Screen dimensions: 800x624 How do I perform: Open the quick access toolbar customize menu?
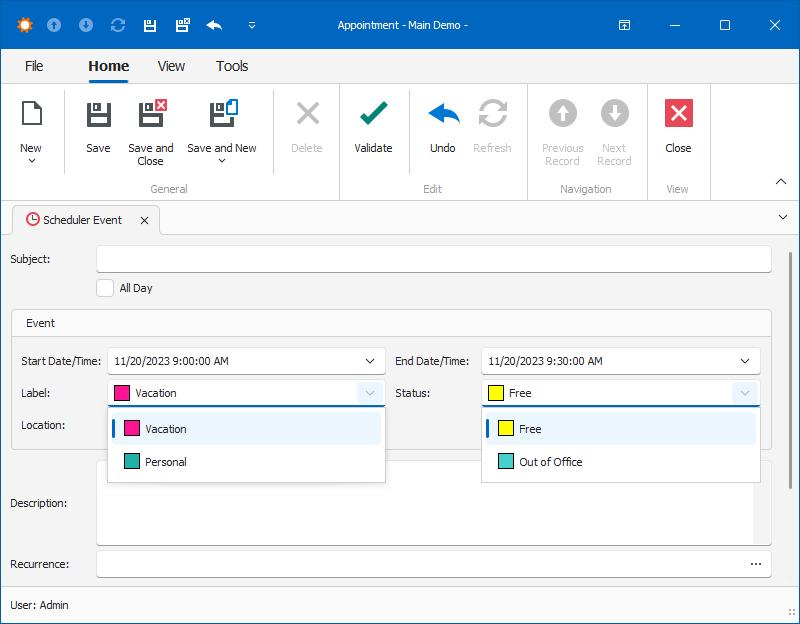tap(252, 25)
